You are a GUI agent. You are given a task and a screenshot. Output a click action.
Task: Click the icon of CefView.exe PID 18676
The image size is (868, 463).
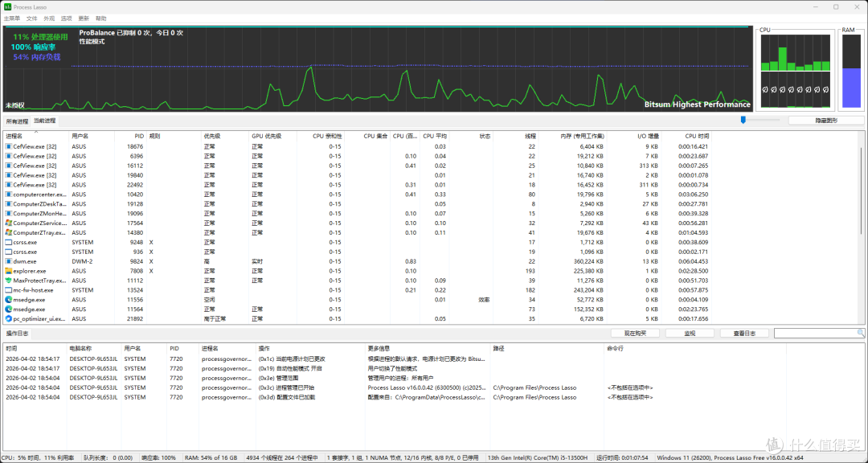[8, 147]
